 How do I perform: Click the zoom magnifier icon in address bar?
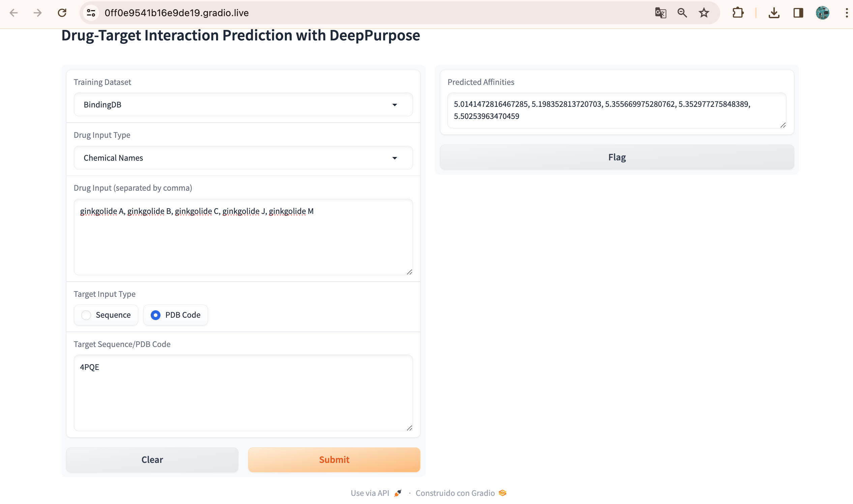682,13
